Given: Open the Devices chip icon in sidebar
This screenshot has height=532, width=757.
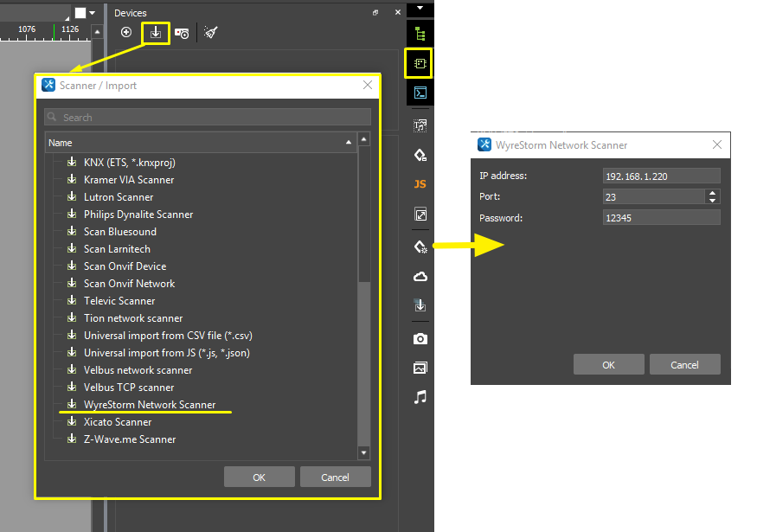Looking at the screenshot, I should click(420, 63).
